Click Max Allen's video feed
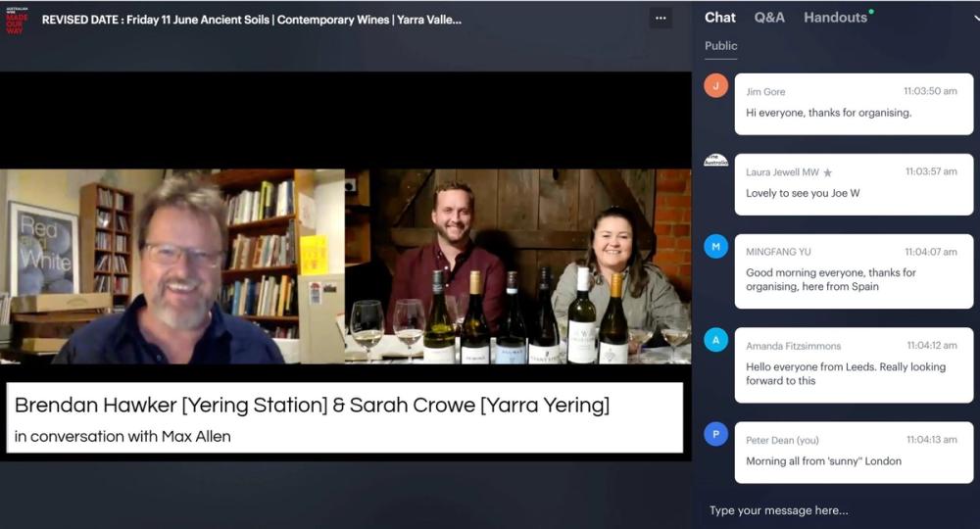The width and height of the screenshot is (980, 529). 172,266
